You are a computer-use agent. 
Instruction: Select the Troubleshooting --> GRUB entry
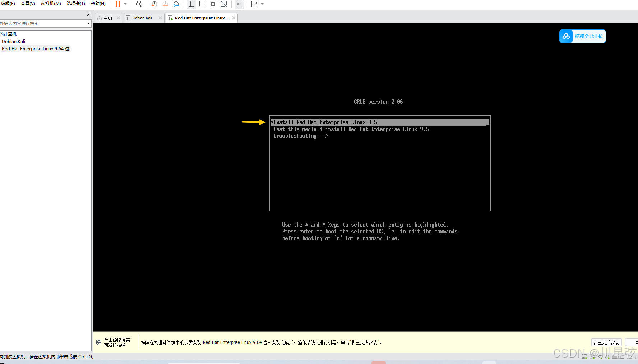click(x=301, y=136)
